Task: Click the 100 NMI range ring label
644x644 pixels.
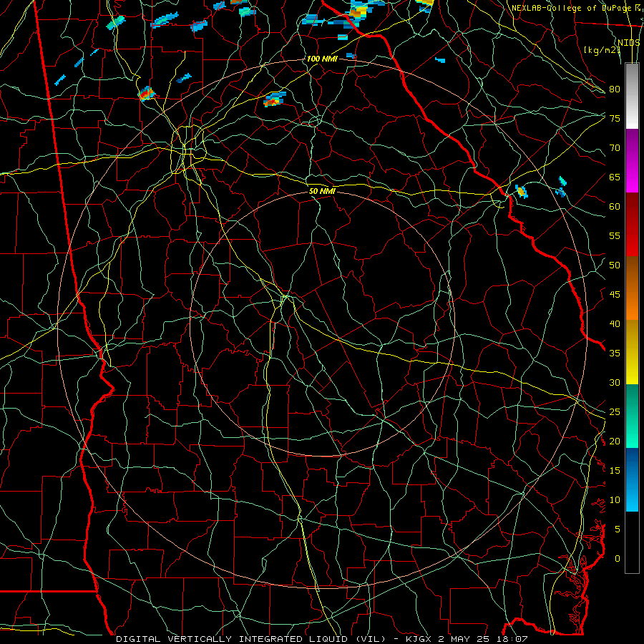Action: (x=322, y=59)
